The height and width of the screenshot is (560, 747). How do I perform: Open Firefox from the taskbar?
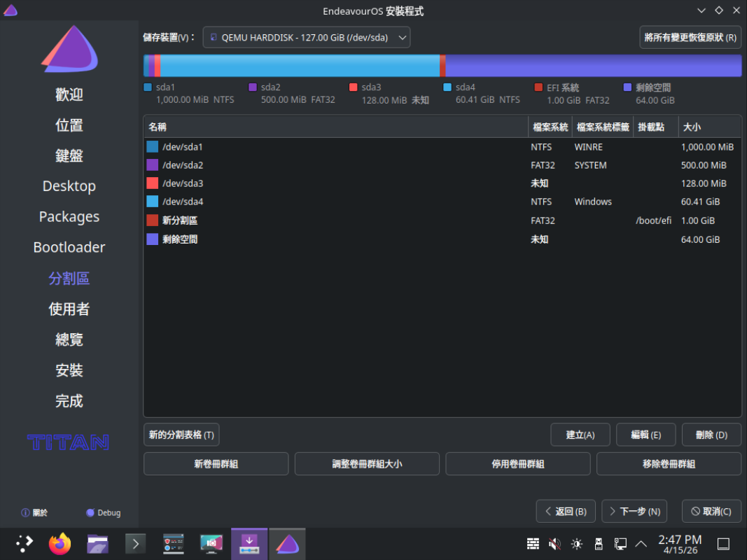60,544
